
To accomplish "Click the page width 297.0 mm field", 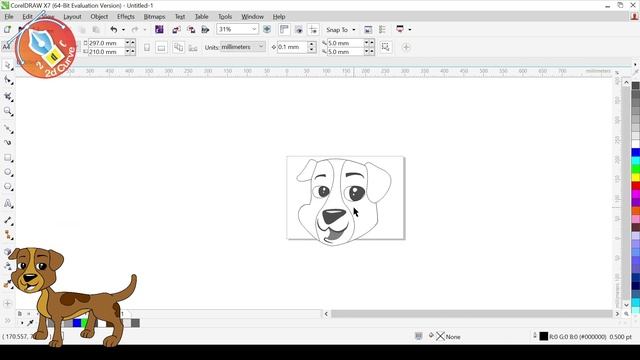I will 106,42.
